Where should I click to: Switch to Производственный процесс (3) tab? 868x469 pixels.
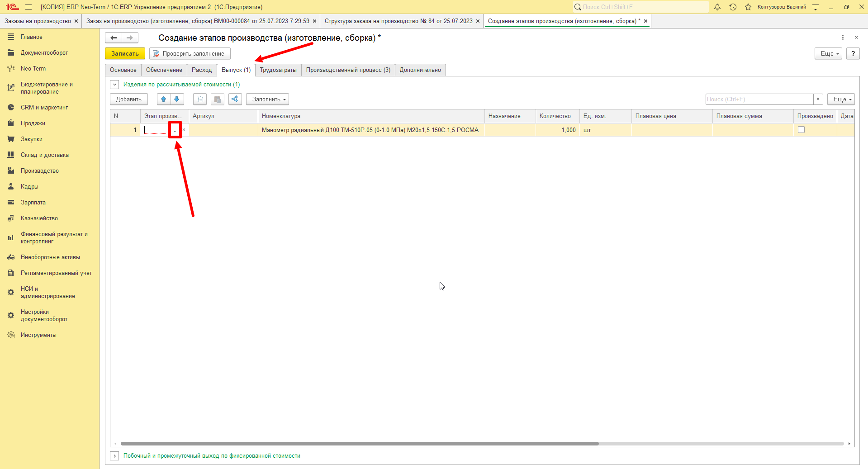[348, 70]
